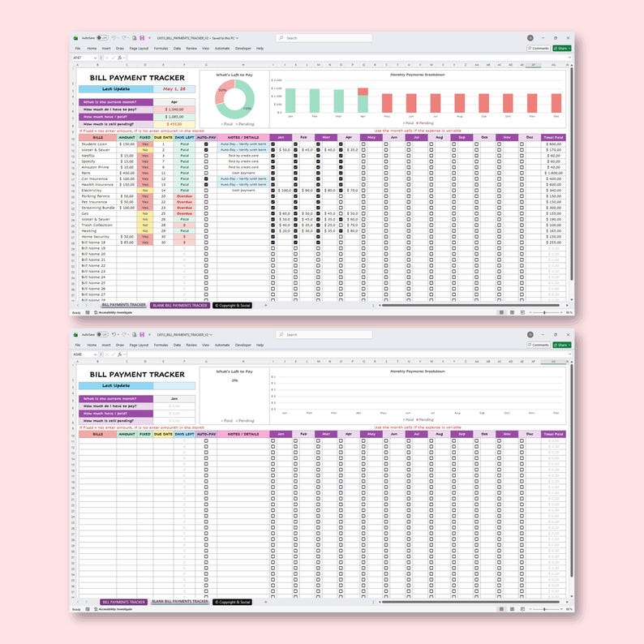Open the Formulas tab in top window
Image resolution: width=644 pixels, height=644 pixels.
coord(161,49)
